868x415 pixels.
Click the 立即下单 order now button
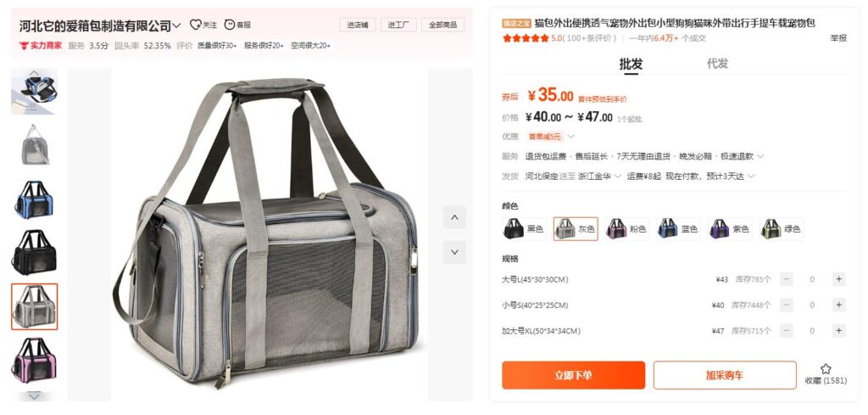574,375
